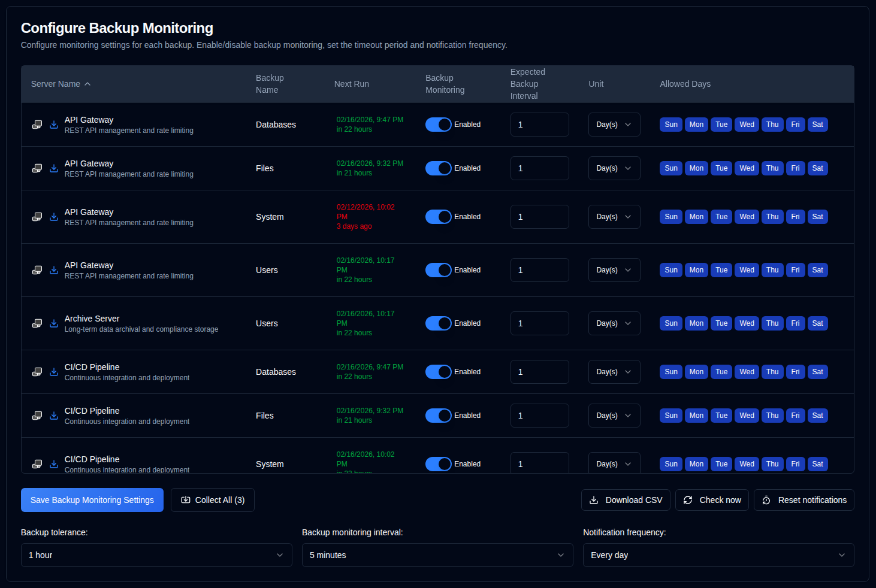This screenshot has width=876, height=588.
Task: Click server icon for CI/CD Pipeline Files backup
Action: [37, 416]
